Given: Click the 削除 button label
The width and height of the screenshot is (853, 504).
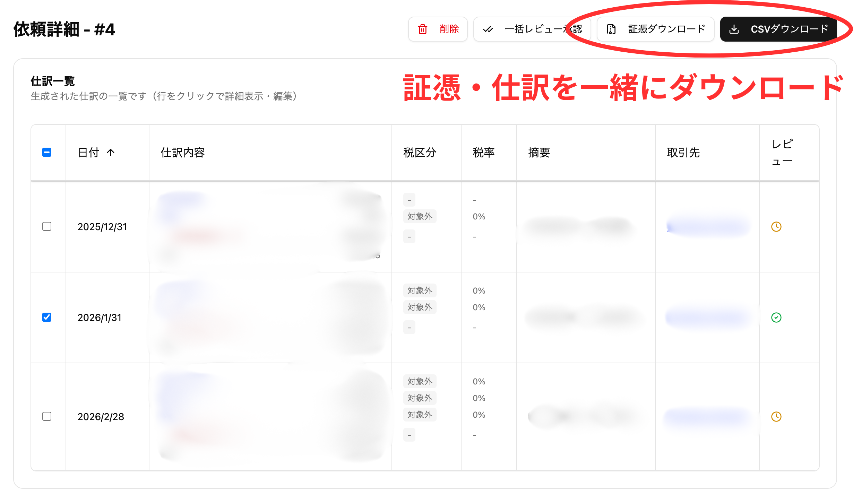Looking at the screenshot, I should click(449, 29).
